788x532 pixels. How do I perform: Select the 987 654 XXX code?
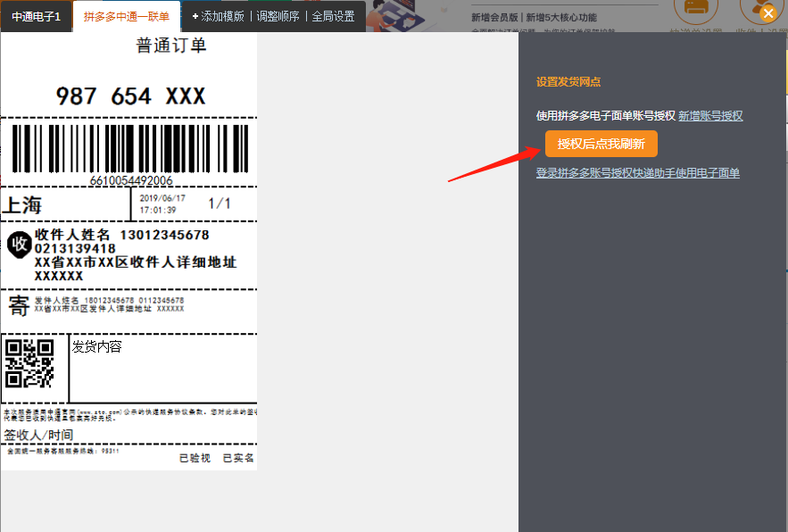coord(130,96)
